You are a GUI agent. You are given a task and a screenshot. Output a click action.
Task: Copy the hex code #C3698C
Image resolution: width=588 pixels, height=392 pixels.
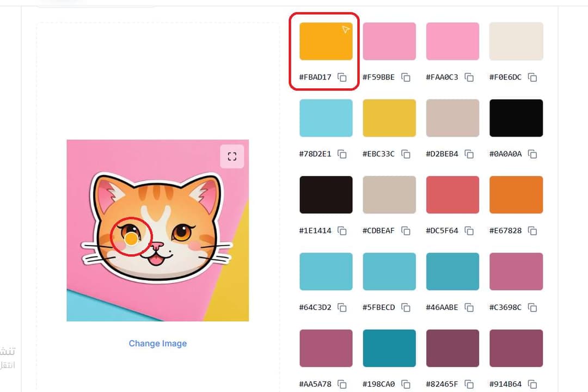(532, 308)
